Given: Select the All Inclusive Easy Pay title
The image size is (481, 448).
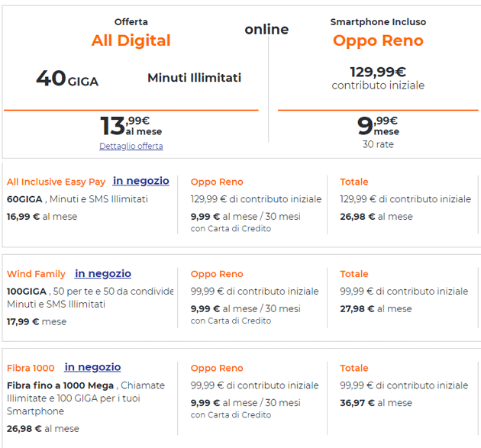Looking at the screenshot, I should 56,182.
